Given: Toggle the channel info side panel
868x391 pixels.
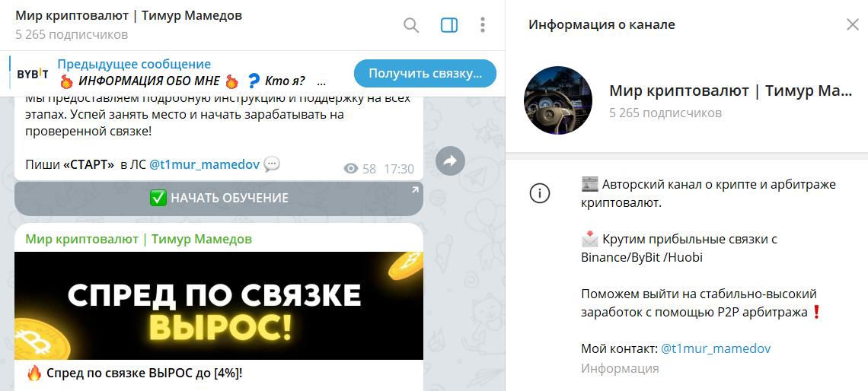Looking at the screenshot, I should [x=449, y=25].
